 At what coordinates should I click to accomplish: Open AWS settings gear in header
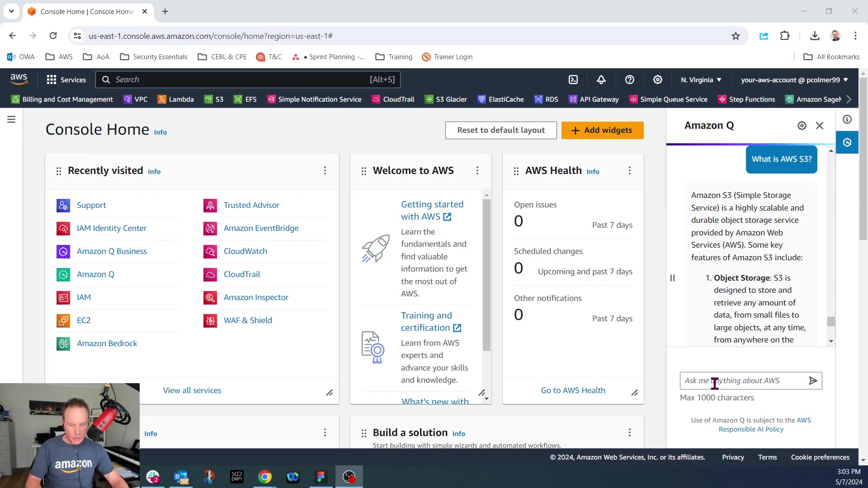pos(658,80)
